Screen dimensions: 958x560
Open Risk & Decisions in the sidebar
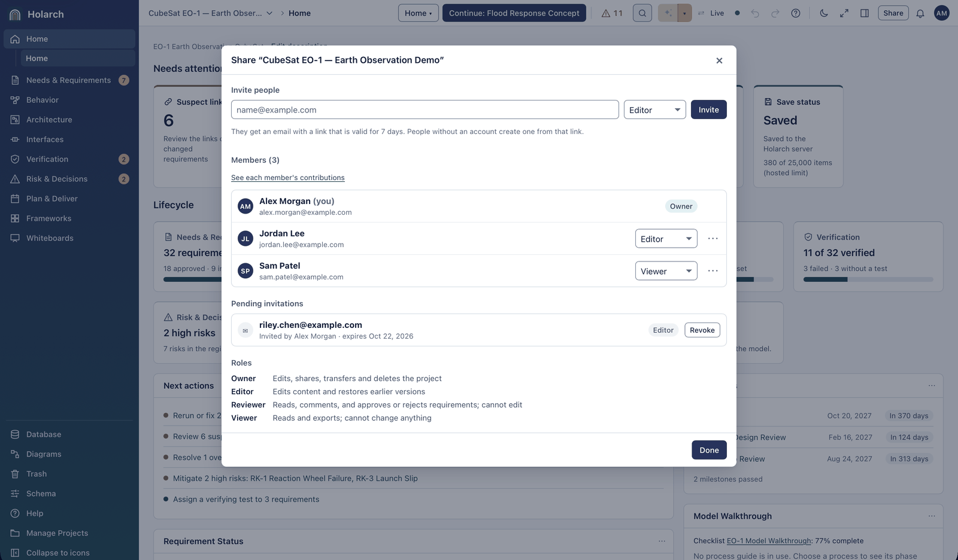(69, 179)
